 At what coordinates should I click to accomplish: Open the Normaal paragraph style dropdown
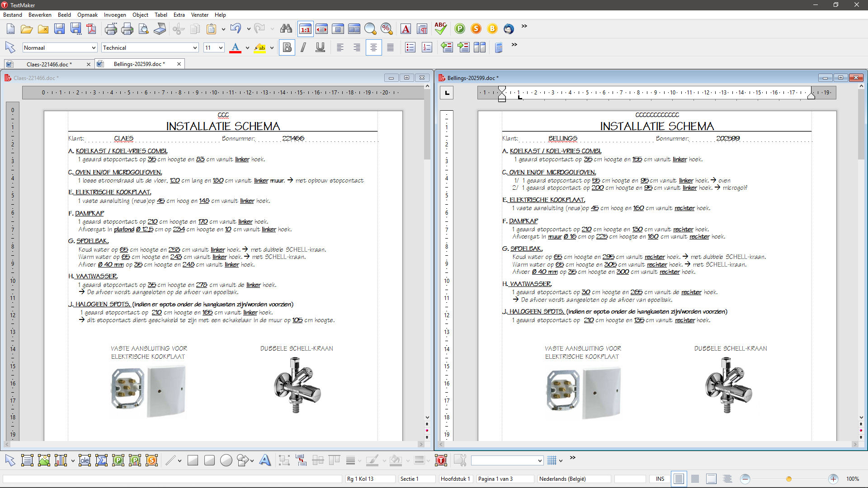(94, 48)
